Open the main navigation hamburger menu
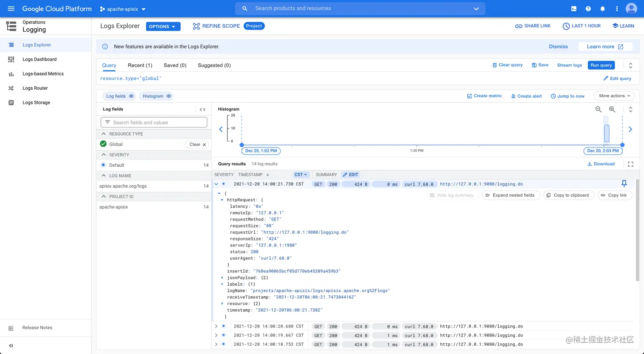This screenshot has height=354, width=644. click(x=11, y=9)
